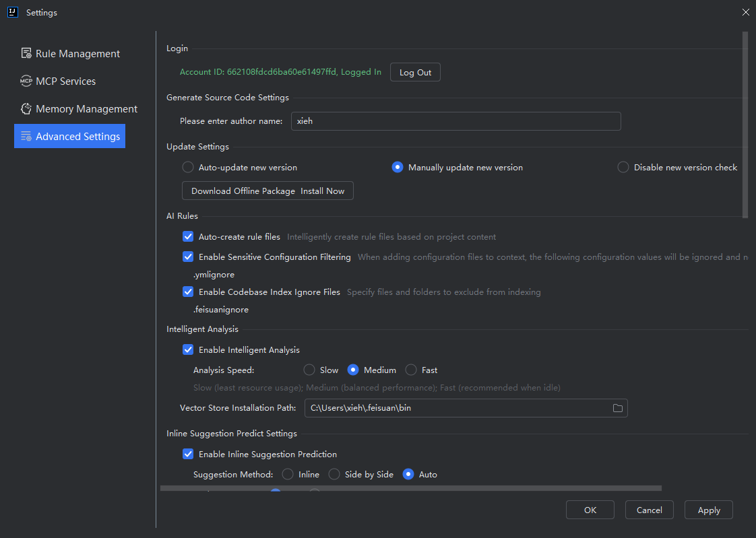Choose Fast analysis speed
The height and width of the screenshot is (538, 756).
coord(411,370)
